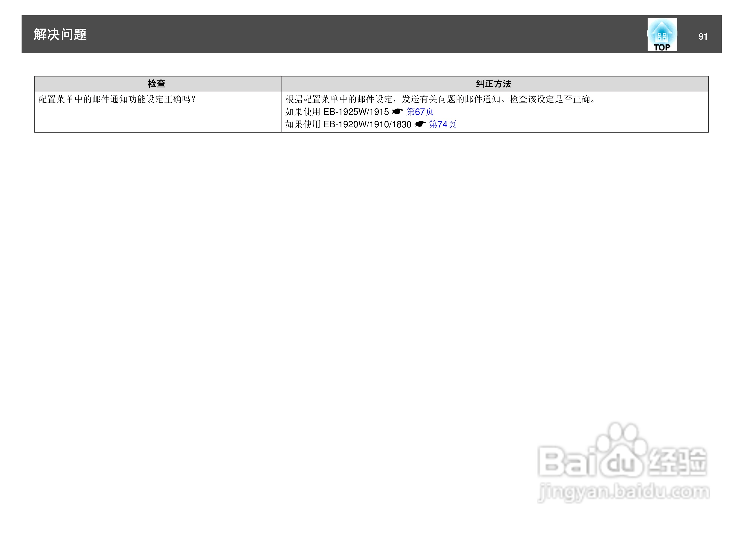The width and height of the screenshot is (756, 534).
Task: Select the 纠正方法 column header
Action: coord(493,84)
